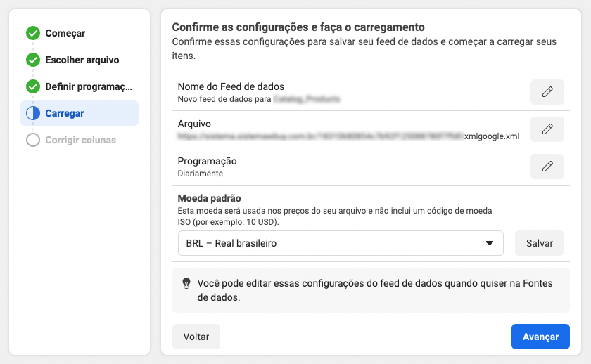Viewport: 591px width, 364px height.
Task: Open the Definir programação step
Action: tap(89, 86)
